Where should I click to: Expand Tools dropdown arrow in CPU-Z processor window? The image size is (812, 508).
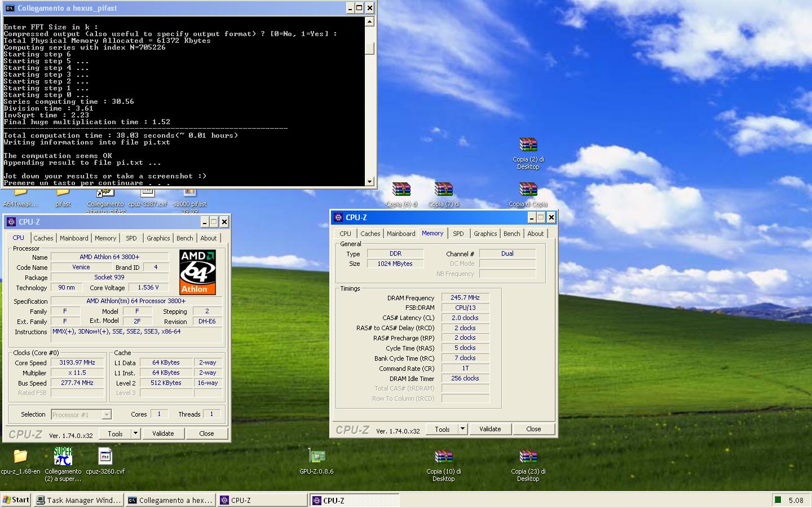(135, 433)
